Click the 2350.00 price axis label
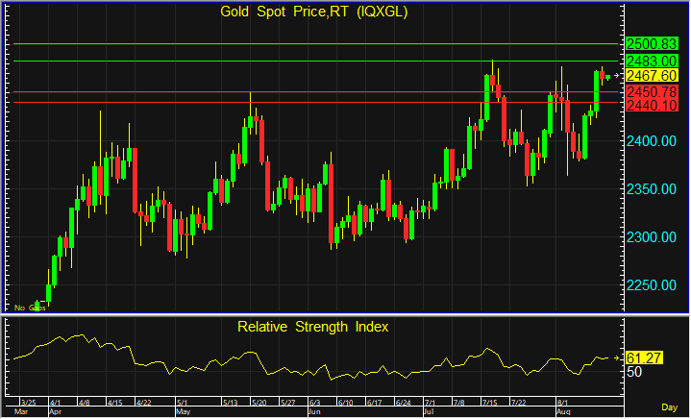Screen dimensions: 691x419 coord(648,189)
